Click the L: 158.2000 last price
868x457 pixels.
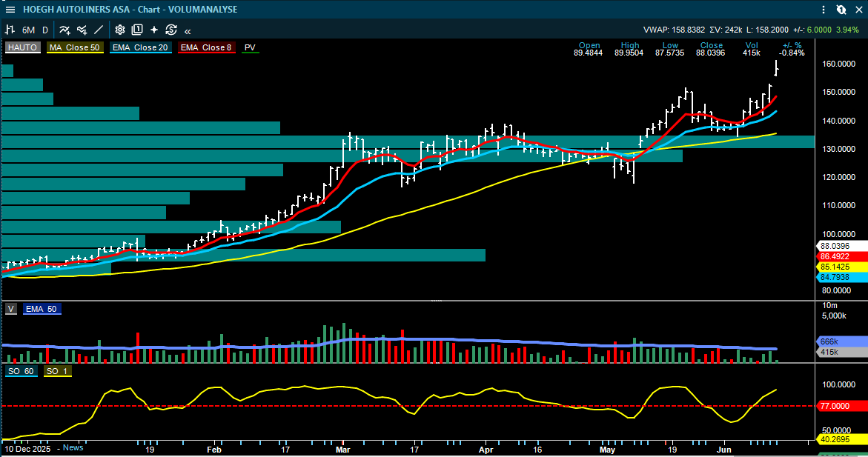point(767,30)
